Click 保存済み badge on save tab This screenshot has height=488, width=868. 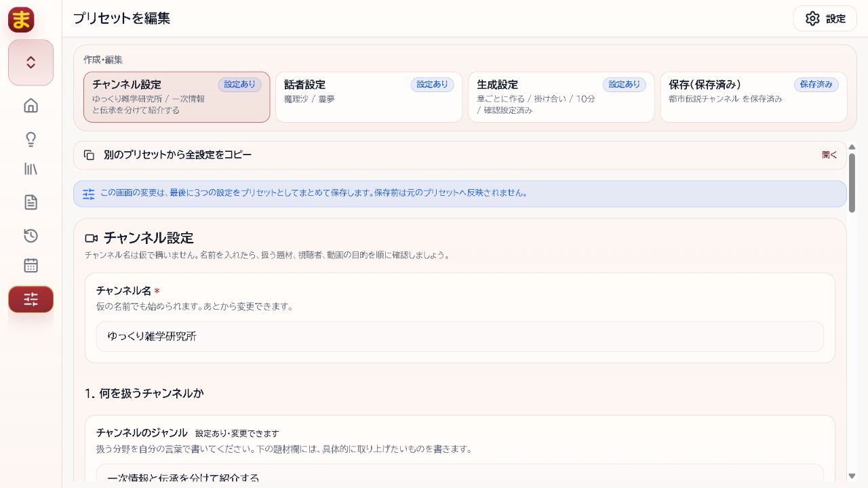click(x=816, y=85)
